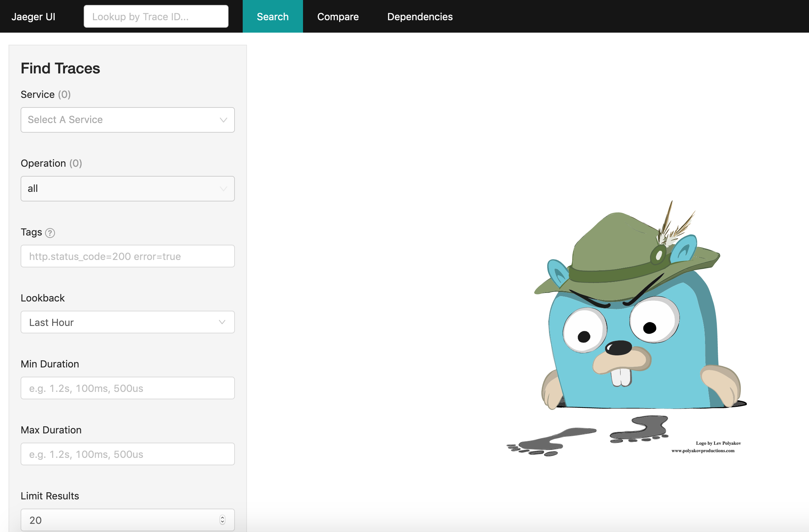Screen dimensions: 809x532
Task: Open the Lookback Last Hour dropdown
Action: tap(128, 322)
